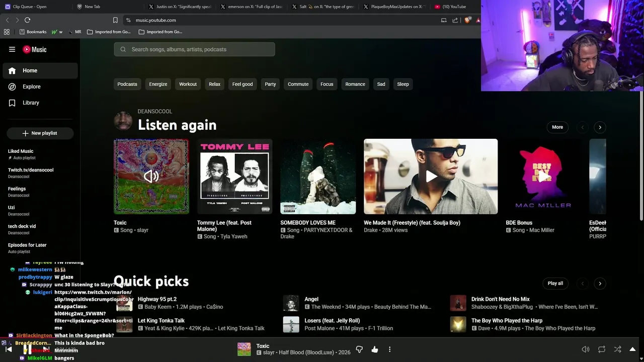Select the Relax mood chip

[x=214, y=84]
